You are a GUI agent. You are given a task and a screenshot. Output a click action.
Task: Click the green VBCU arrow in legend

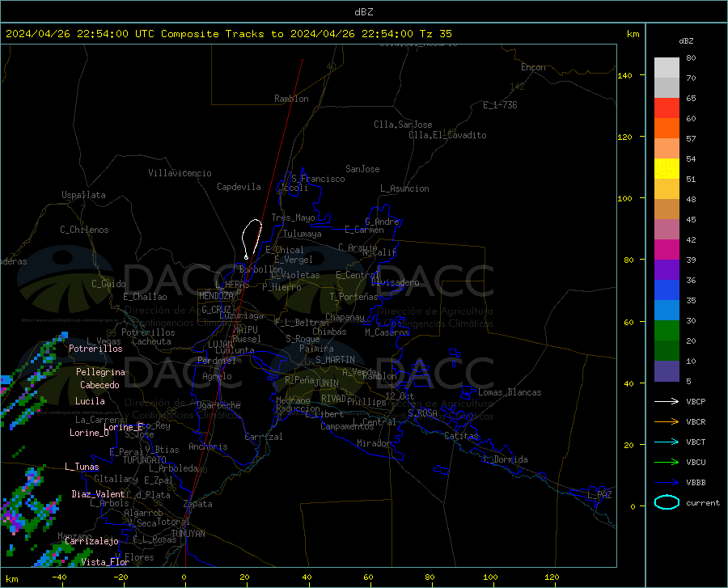click(667, 463)
